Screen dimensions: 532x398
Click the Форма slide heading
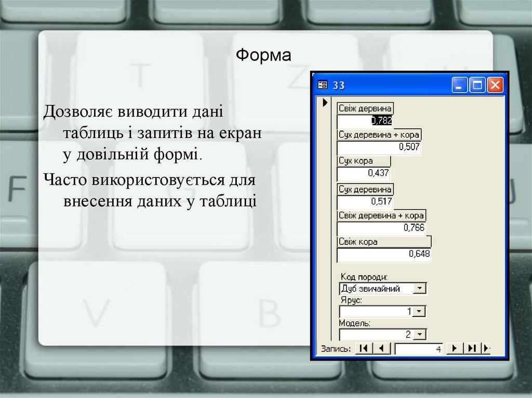point(265,54)
